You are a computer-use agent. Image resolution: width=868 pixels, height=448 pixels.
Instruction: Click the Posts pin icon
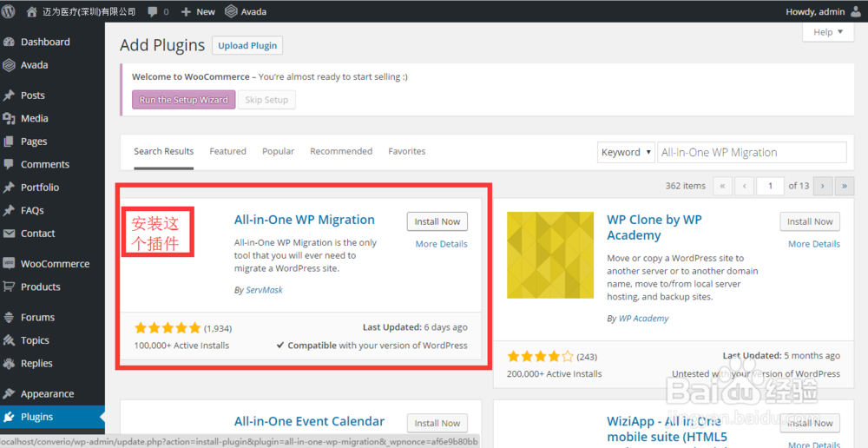point(9,96)
